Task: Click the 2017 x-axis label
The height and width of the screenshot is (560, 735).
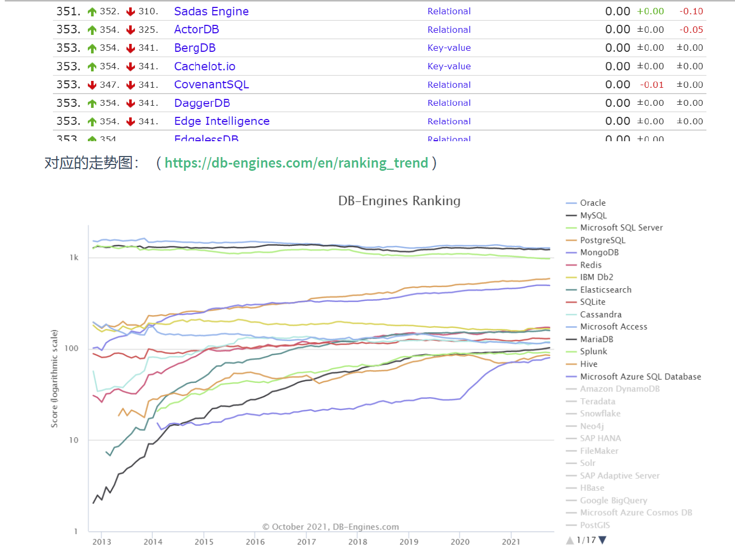Action: [306, 541]
